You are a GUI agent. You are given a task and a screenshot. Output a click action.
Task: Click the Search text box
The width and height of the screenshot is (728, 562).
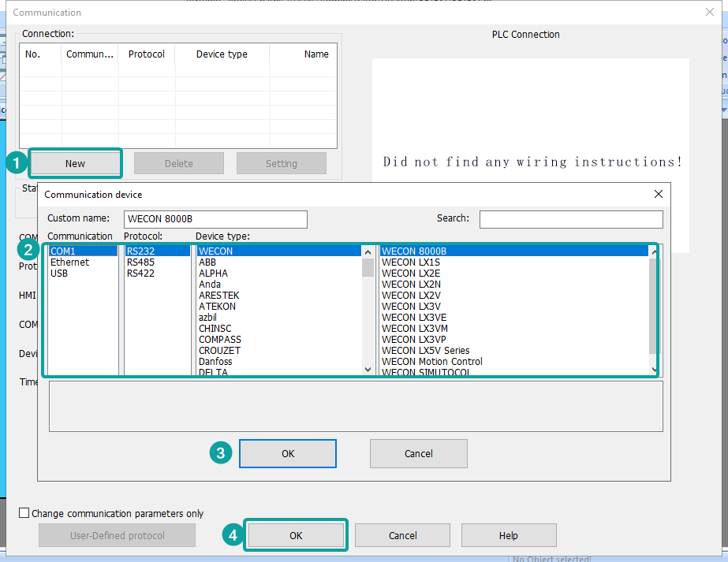(x=570, y=218)
